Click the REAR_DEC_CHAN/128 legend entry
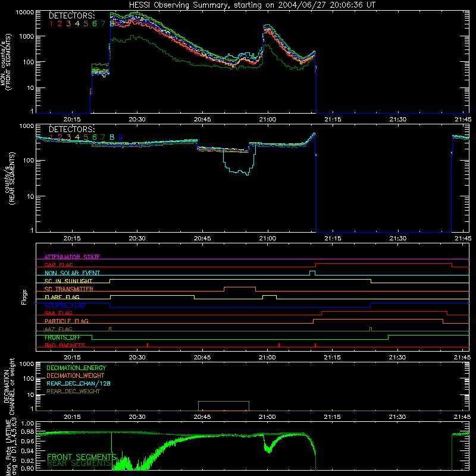Image resolution: width=476 pixels, height=476 pixels. point(79,383)
